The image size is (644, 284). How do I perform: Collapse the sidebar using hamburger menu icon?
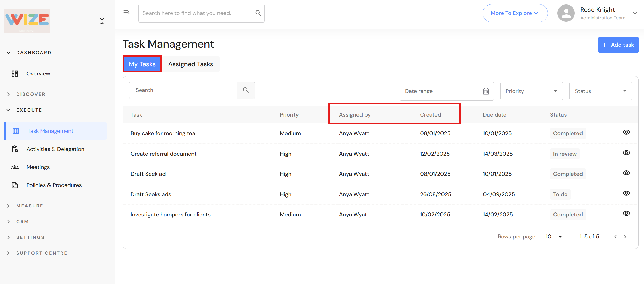click(x=126, y=12)
